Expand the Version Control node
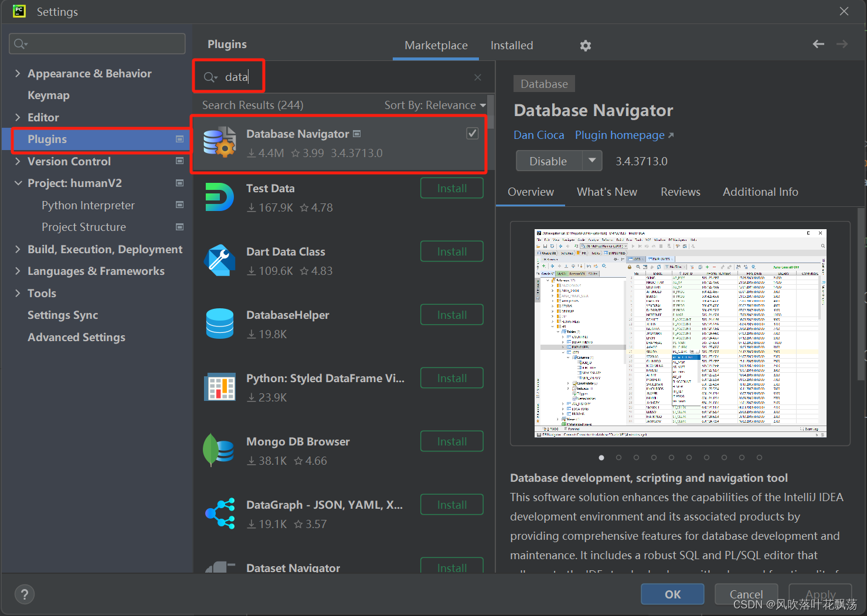 [18, 161]
